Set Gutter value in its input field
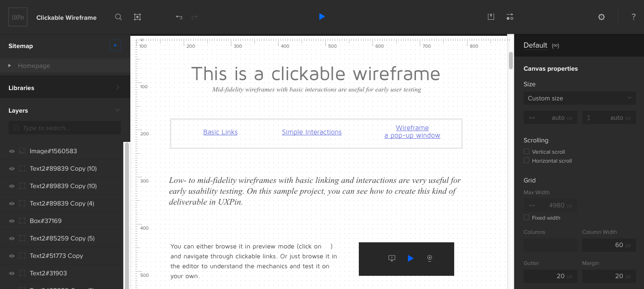The width and height of the screenshot is (644, 289). 550,276
